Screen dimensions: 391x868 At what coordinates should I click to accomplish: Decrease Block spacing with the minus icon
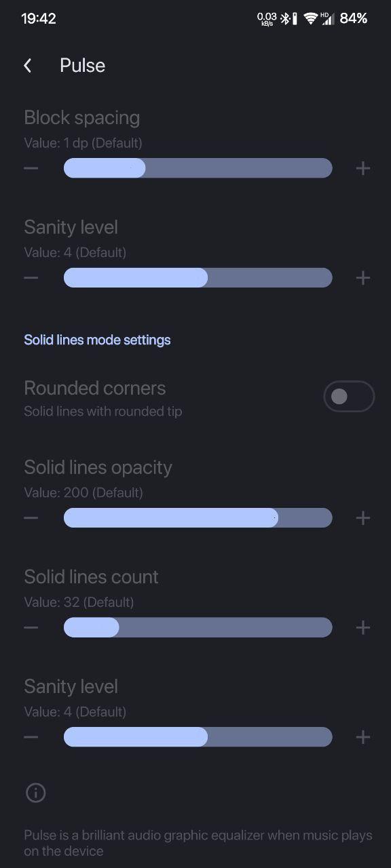(31, 168)
